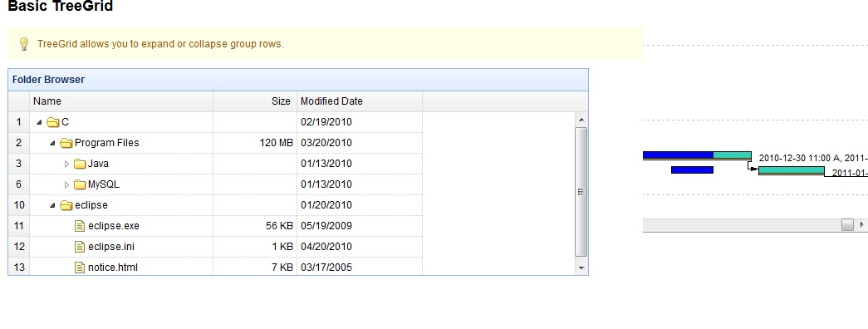This screenshot has height=329, width=868.
Task: Click the Folder Browser panel title
Action: [x=49, y=80]
